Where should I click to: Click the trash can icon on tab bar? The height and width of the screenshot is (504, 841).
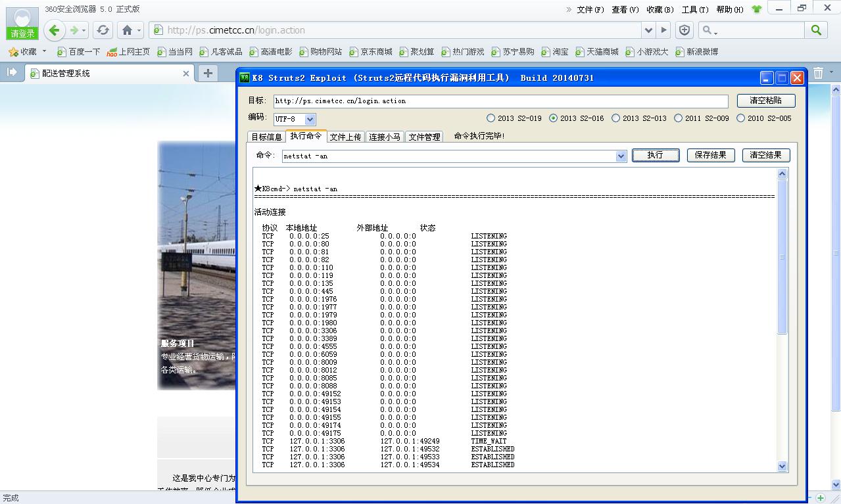coord(818,73)
